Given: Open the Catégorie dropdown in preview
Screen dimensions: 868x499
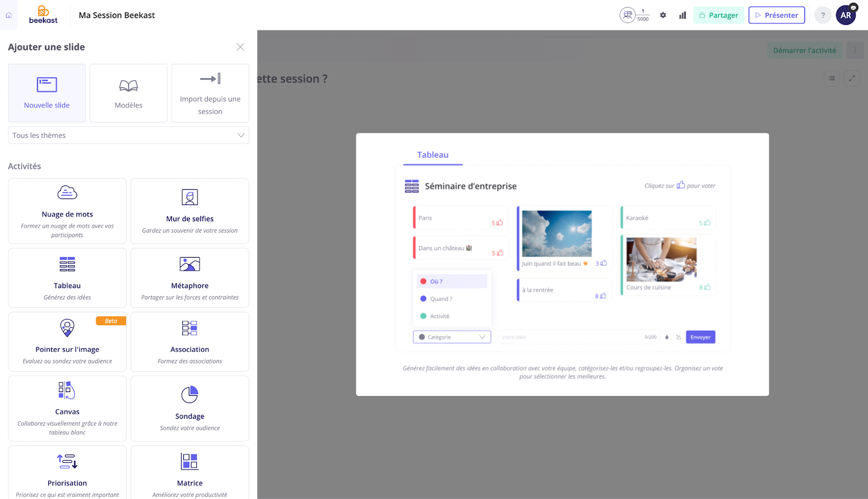Looking at the screenshot, I should (x=452, y=337).
